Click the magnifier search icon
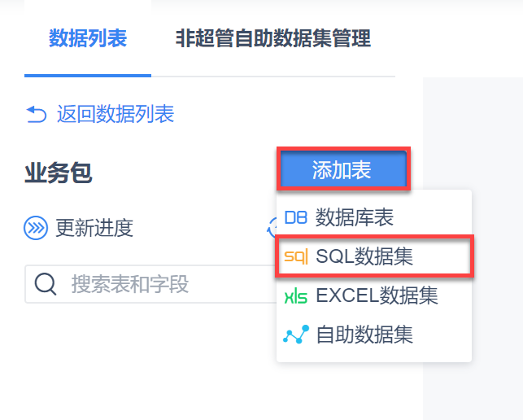This screenshot has width=523, height=420. tap(46, 284)
